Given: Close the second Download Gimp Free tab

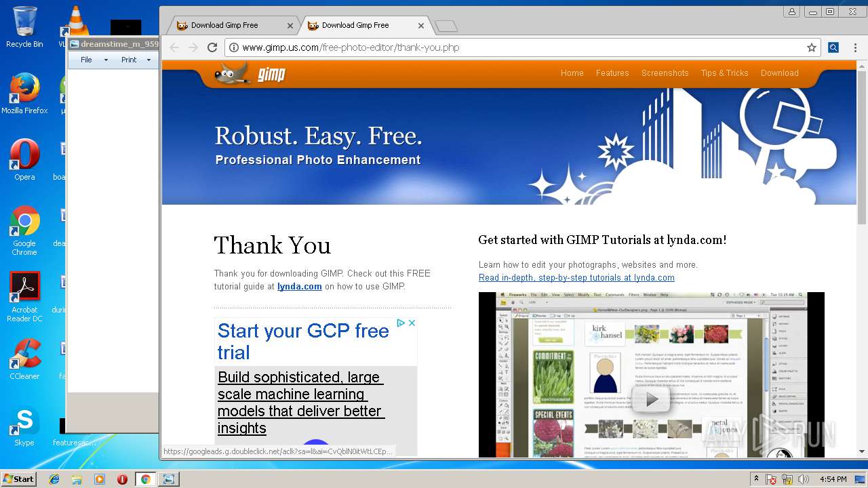Looking at the screenshot, I should click(421, 26).
